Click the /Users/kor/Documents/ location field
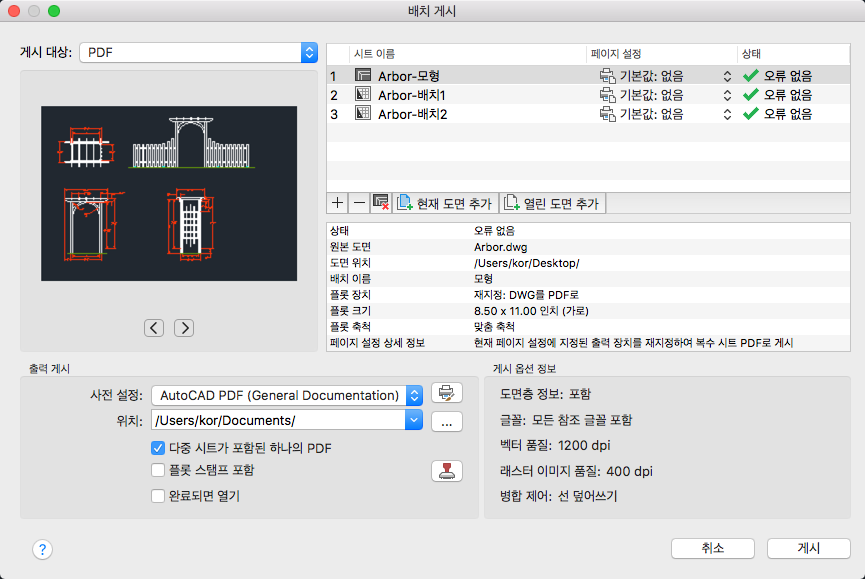This screenshot has height=579, width=865. coord(279,420)
